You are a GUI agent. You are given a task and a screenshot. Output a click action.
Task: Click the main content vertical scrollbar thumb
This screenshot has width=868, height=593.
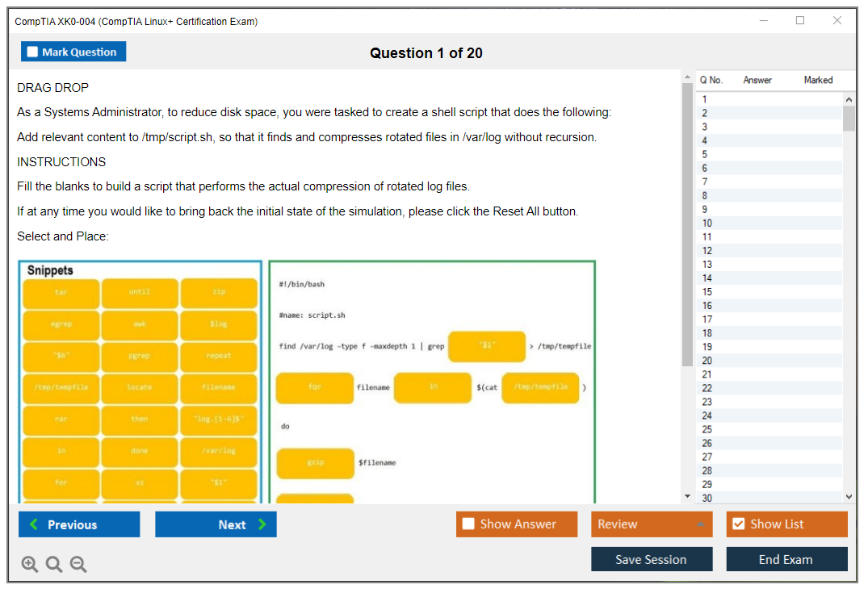[x=687, y=226]
